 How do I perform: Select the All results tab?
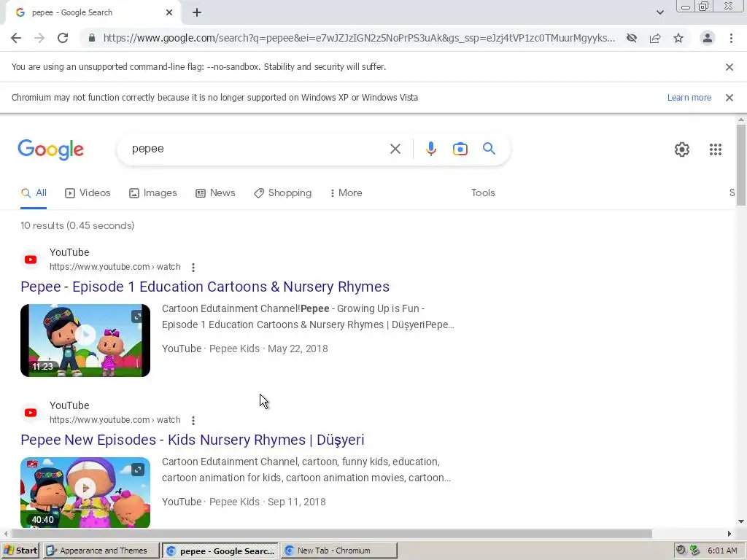tap(34, 192)
